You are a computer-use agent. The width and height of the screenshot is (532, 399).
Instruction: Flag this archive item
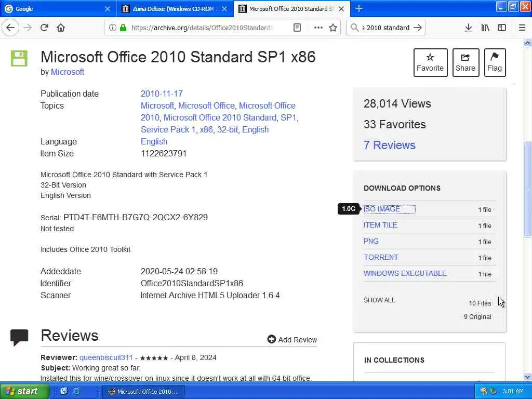[x=495, y=62]
